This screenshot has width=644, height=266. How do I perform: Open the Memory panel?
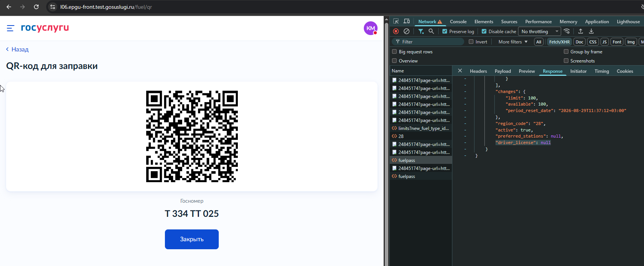568,22
